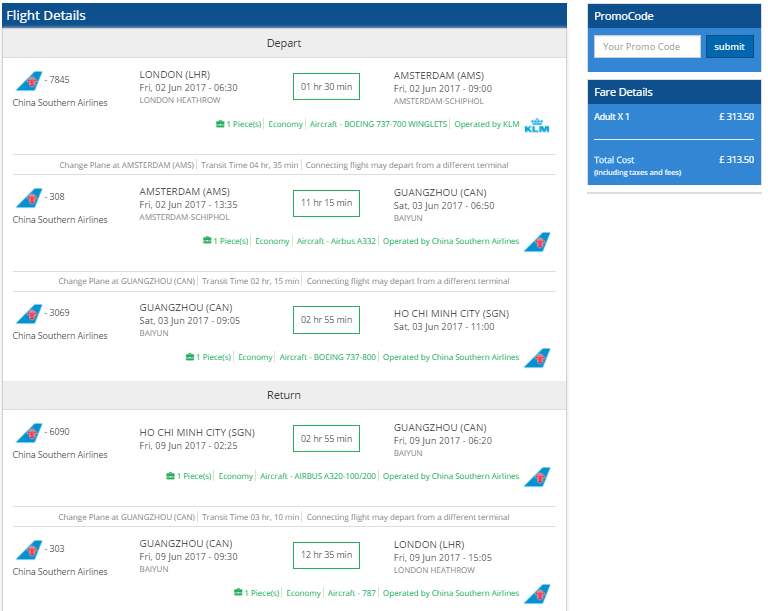768x611 pixels.
Task: Click 'LONDON (LHR)' arrival city in Return section
Action: 429,544
